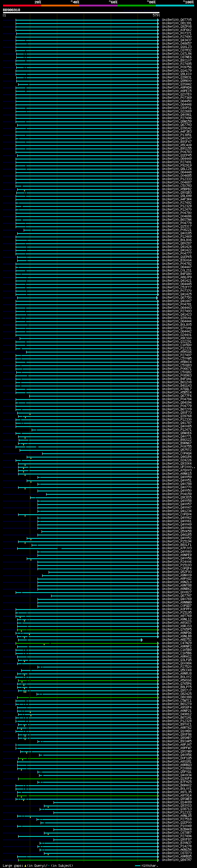197x868 pixels.
Task: Select label UniRef100_P15194
Action: [177, 542]
